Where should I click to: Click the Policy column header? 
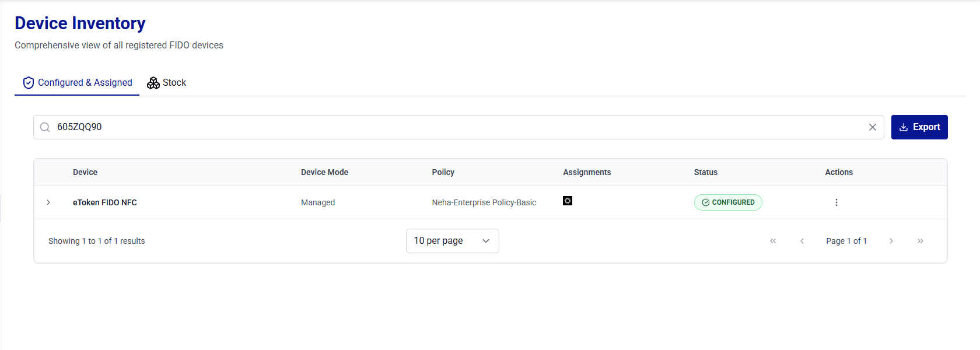point(443,172)
